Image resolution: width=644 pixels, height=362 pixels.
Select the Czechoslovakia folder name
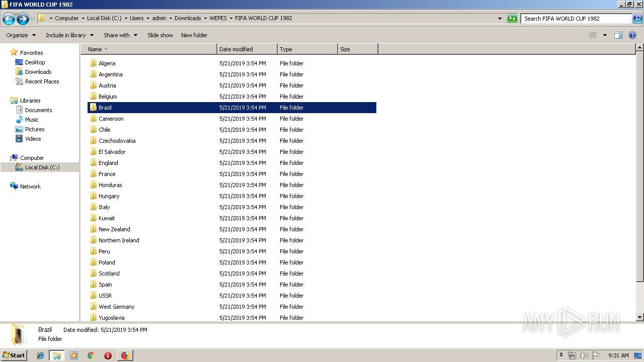pos(117,141)
